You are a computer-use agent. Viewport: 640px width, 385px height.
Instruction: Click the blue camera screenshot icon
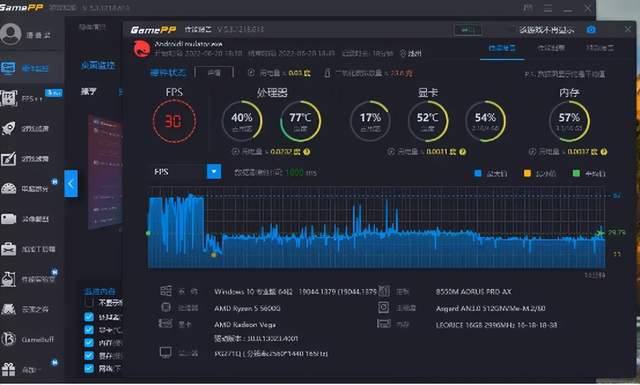[591, 29]
